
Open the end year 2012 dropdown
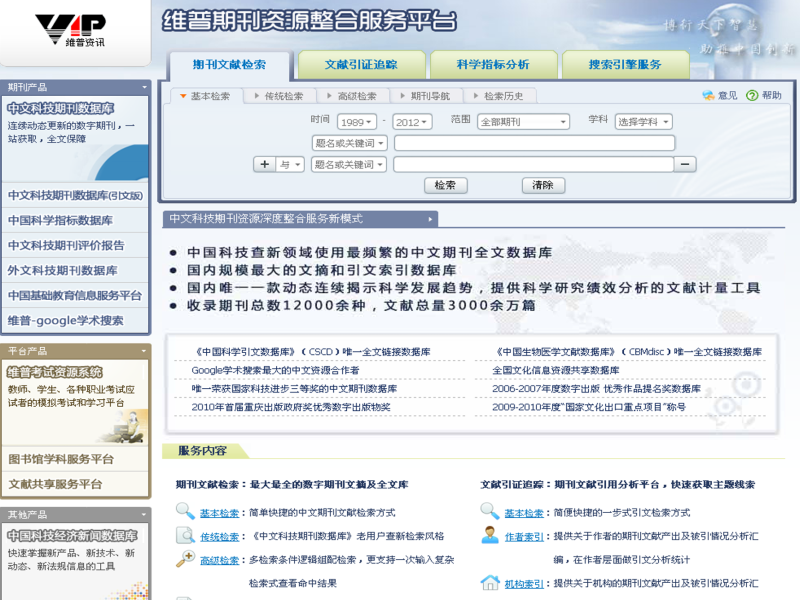point(412,122)
